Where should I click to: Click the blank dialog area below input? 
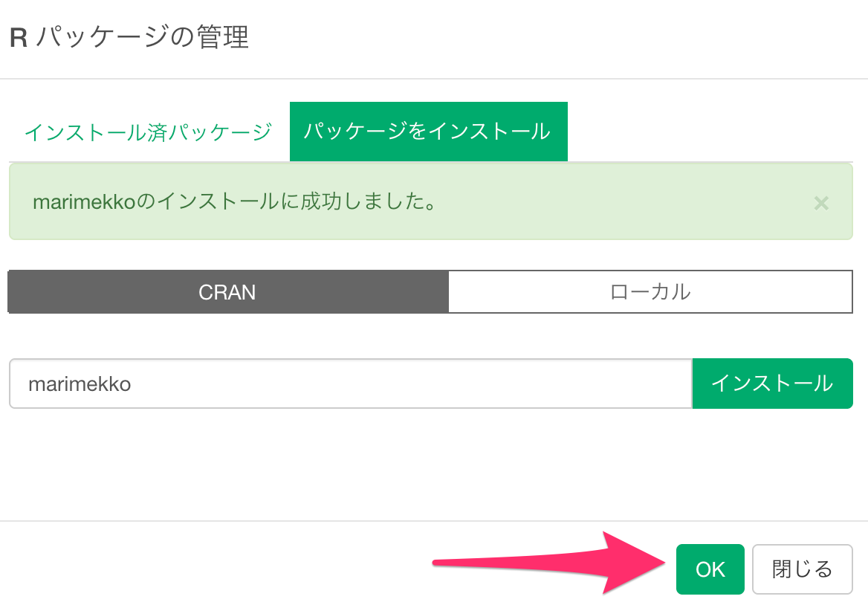pyautogui.click(x=432, y=465)
